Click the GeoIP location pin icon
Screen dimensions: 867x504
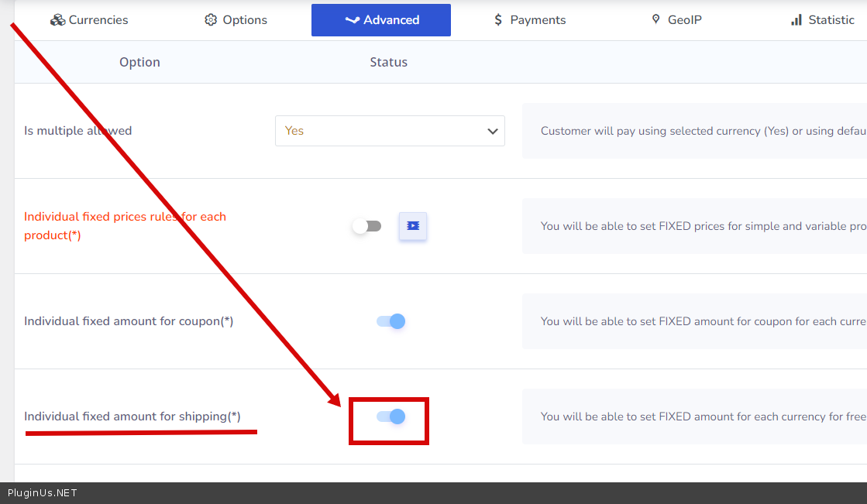656,20
